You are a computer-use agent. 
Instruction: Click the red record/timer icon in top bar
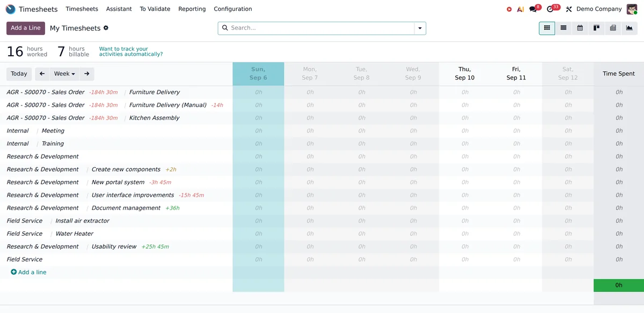pyautogui.click(x=509, y=9)
